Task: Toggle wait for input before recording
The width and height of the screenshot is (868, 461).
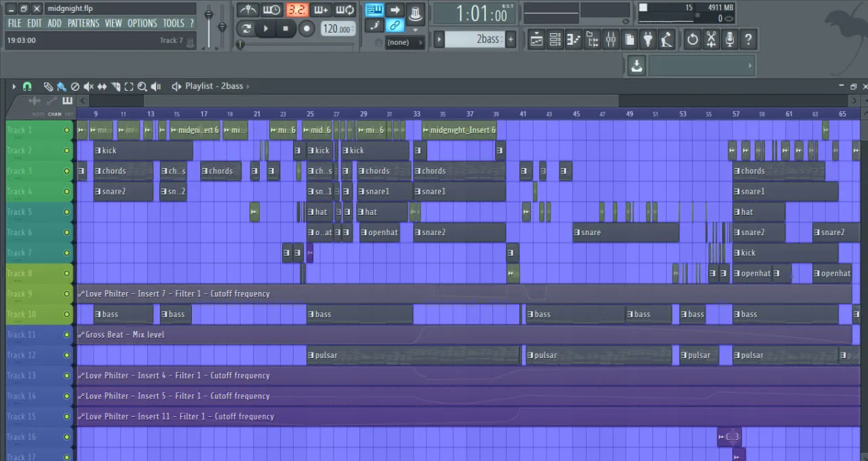Action: click(x=272, y=9)
